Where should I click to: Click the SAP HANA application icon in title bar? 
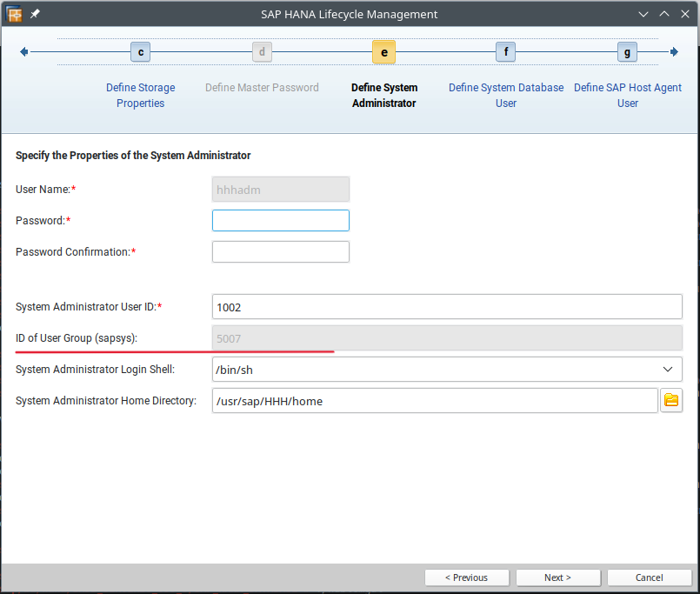pyautogui.click(x=14, y=14)
